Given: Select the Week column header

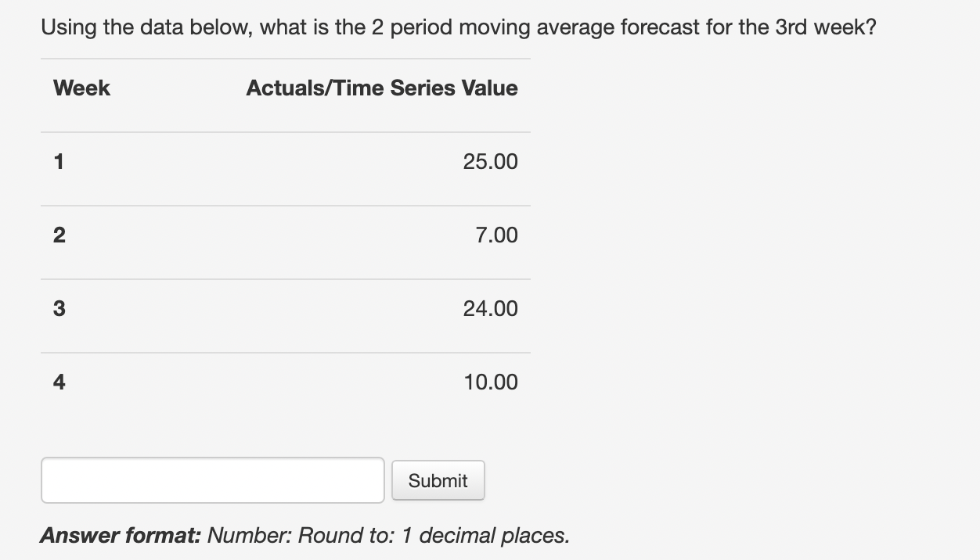Looking at the screenshot, I should coord(81,88).
